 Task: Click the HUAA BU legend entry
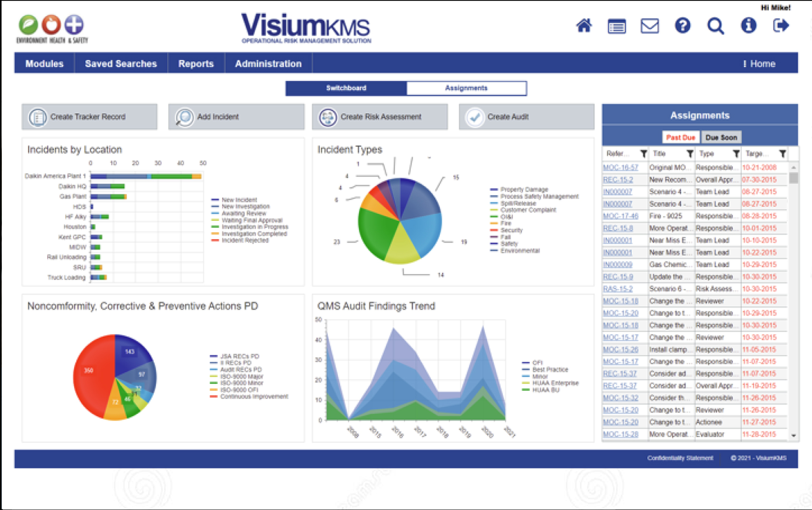[x=541, y=390]
